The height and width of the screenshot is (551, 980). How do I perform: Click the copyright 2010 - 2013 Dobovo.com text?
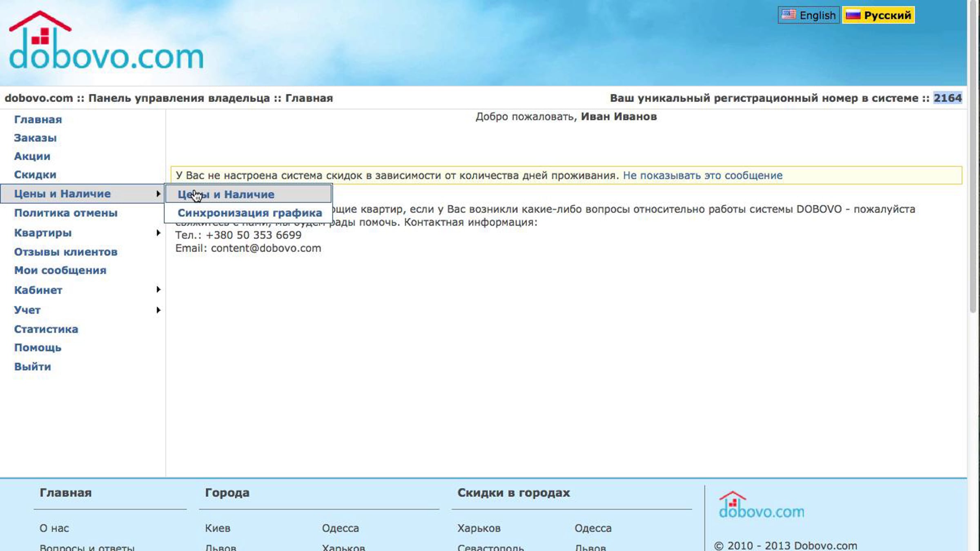coord(786,545)
